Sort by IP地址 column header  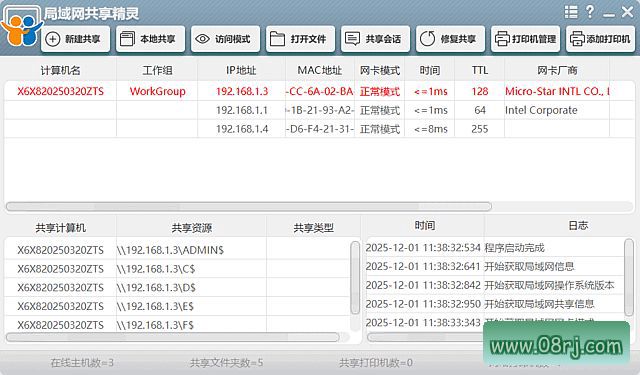point(241,70)
